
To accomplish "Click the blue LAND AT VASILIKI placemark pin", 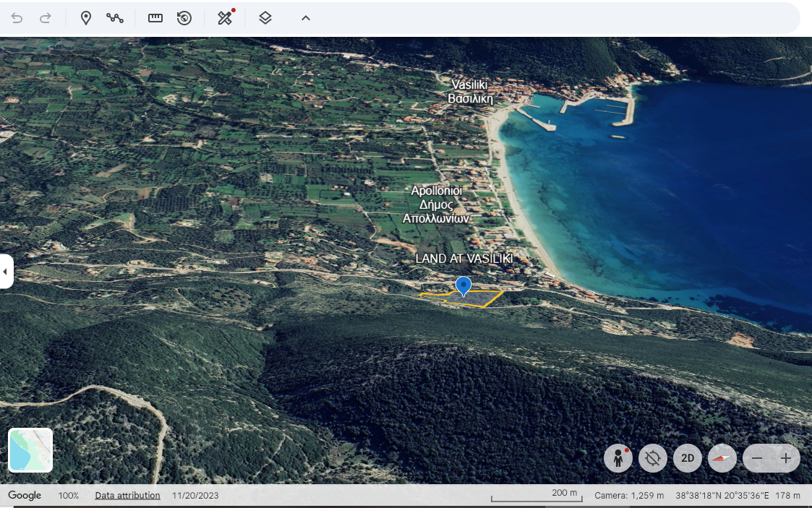I will click(x=463, y=285).
